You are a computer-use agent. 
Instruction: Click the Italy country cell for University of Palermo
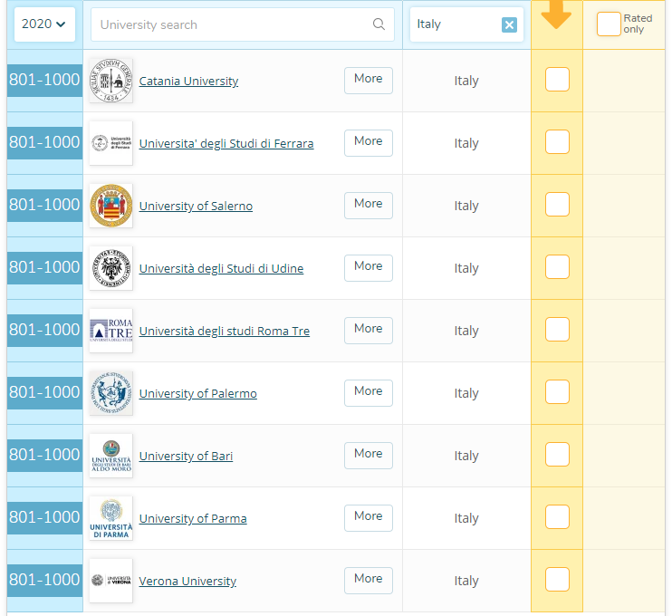[466, 393]
